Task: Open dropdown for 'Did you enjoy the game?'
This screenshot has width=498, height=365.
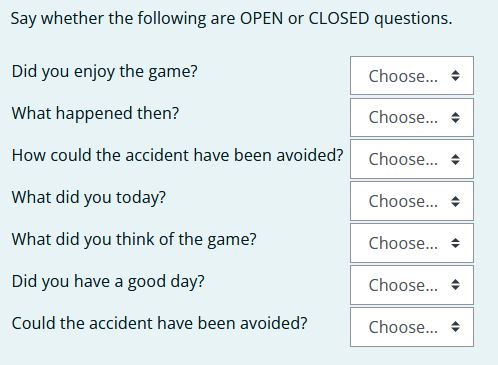Action: (412, 76)
